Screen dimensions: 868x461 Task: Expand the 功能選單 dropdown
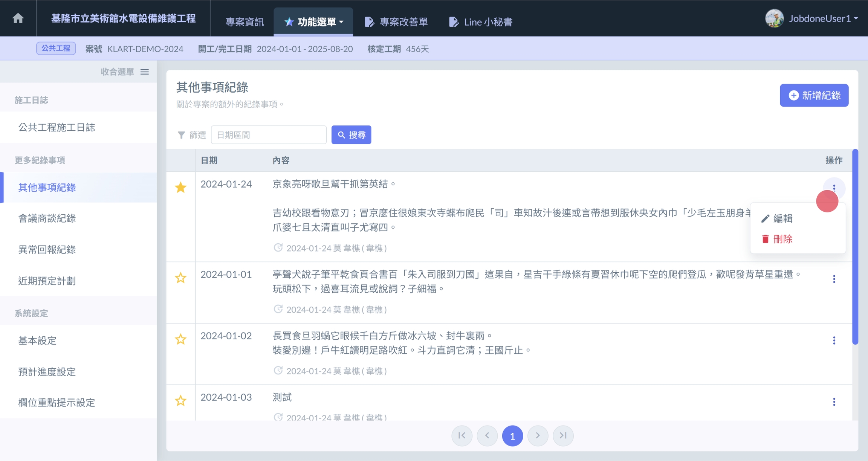pyautogui.click(x=313, y=22)
